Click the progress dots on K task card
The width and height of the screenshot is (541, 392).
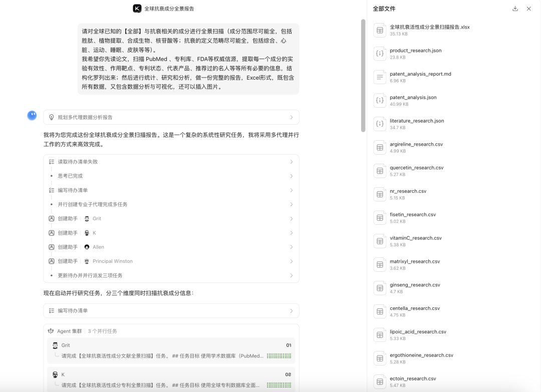click(279, 385)
